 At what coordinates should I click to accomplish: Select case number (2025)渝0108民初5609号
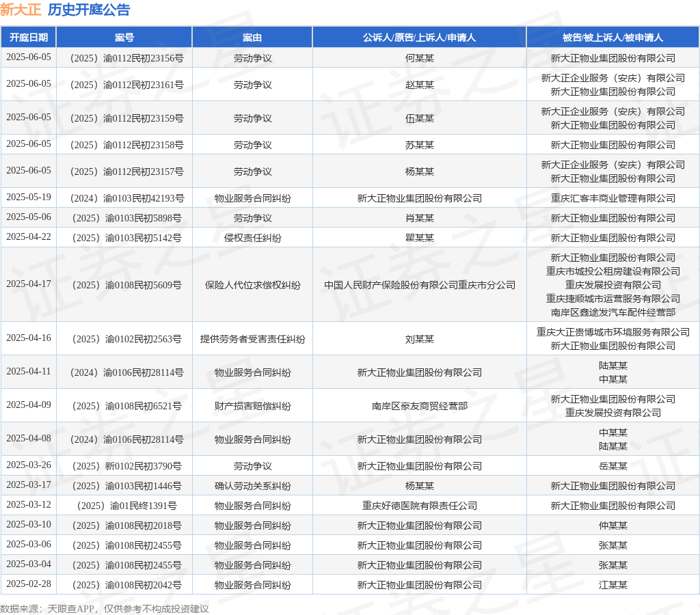(126, 285)
